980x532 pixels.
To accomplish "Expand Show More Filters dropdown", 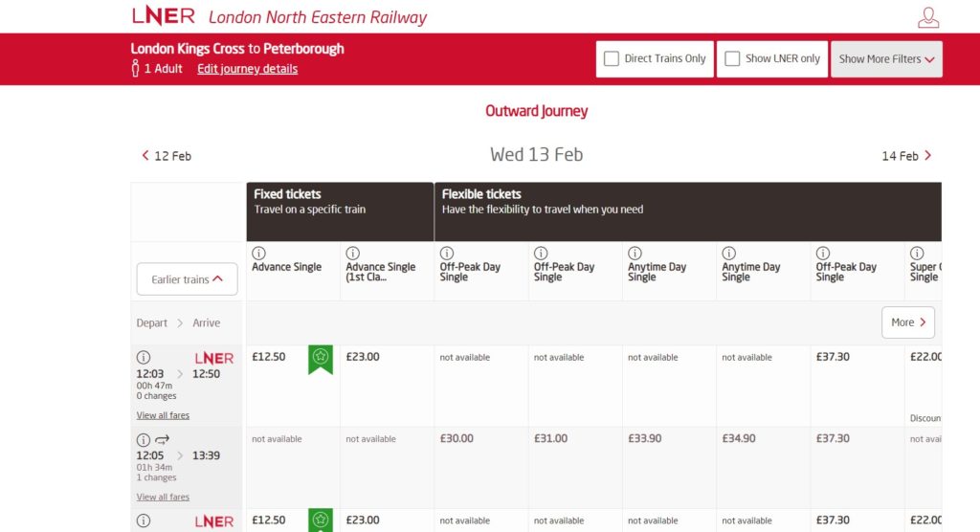I will [886, 58].
